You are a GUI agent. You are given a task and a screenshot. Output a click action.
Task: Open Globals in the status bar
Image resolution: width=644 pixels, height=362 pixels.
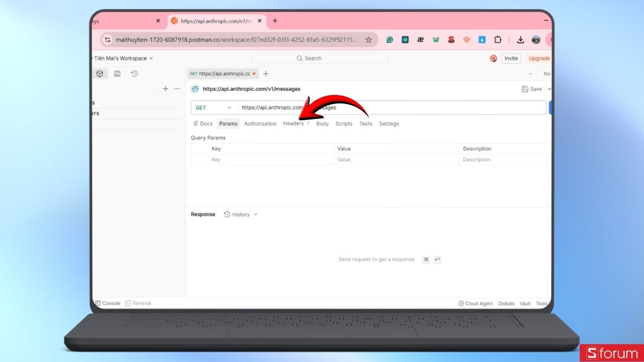coord(506,304)
